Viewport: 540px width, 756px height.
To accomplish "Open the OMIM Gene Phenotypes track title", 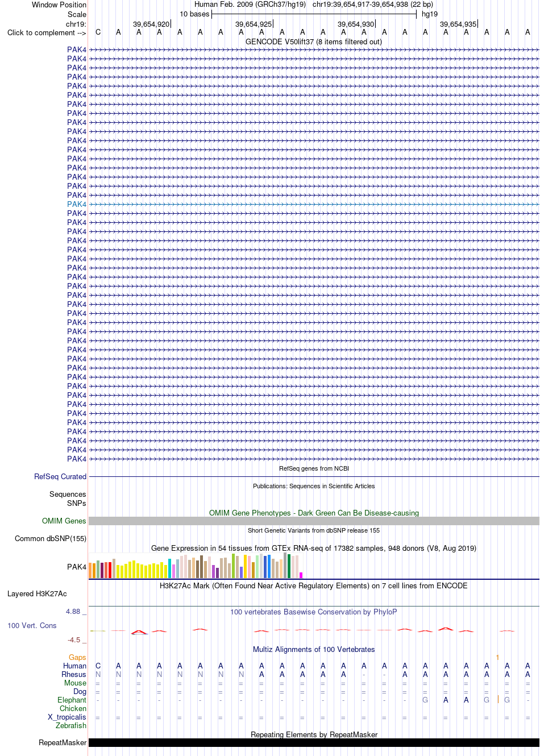I will [314, 513].
